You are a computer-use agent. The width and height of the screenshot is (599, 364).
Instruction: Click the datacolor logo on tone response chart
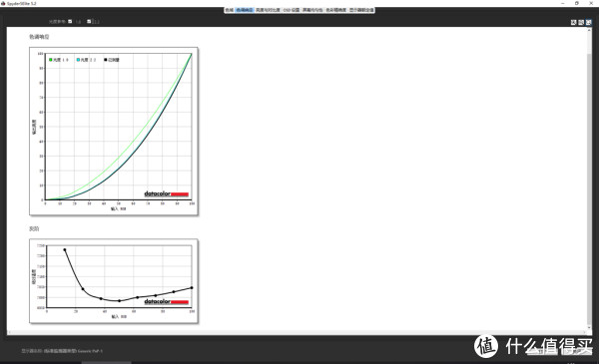pyautogui.click(x=166, y=193)
